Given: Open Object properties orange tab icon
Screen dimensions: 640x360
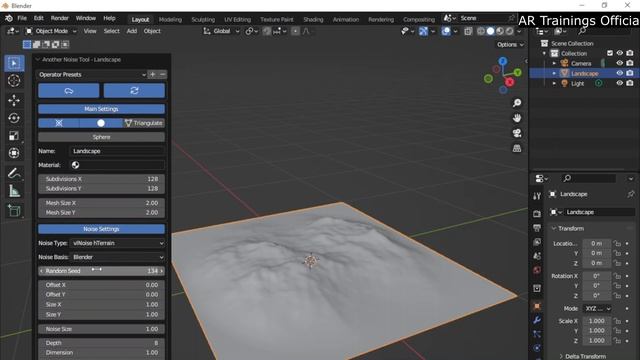Looking at the screenshot, I should point(537,306).
